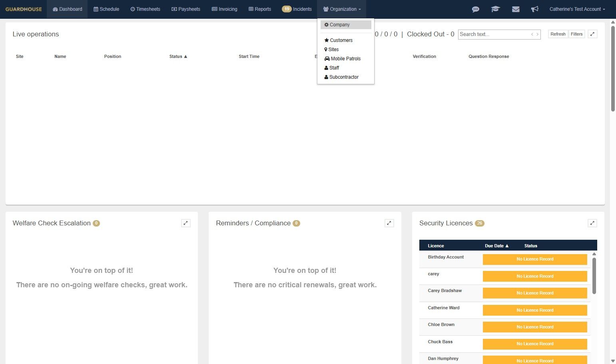Open the chat messages icon
Viewport: 616px width, 364px height.
click(475, 9)
